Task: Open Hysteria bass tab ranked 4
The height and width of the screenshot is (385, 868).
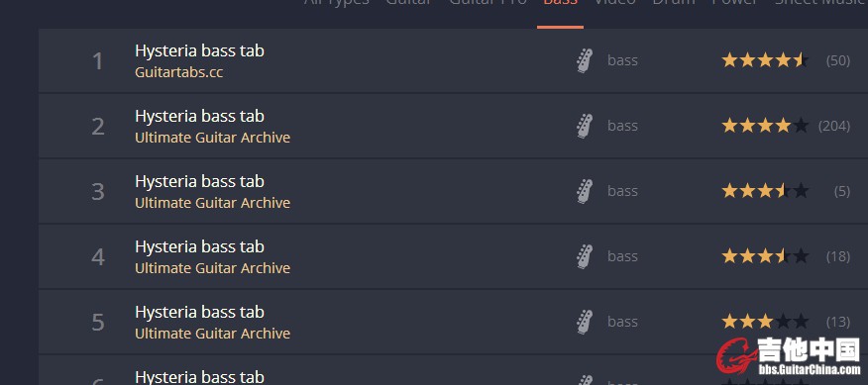Action: point(199,246)
